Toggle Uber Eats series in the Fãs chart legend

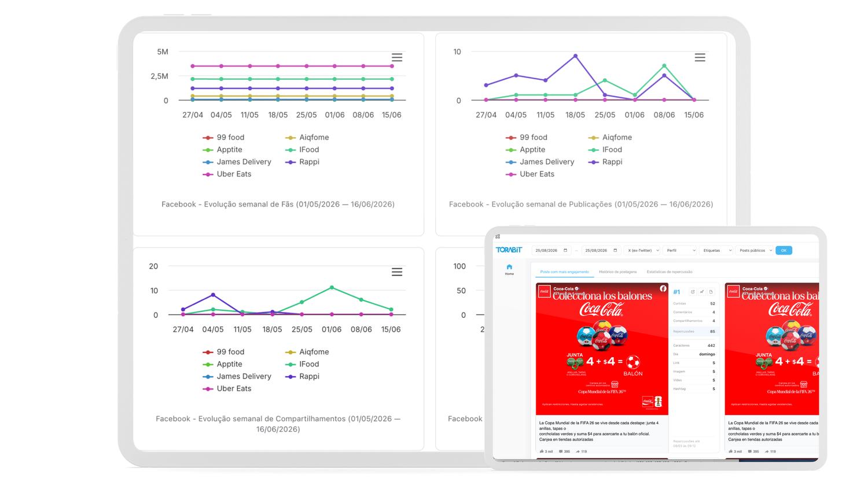[227, 174]
